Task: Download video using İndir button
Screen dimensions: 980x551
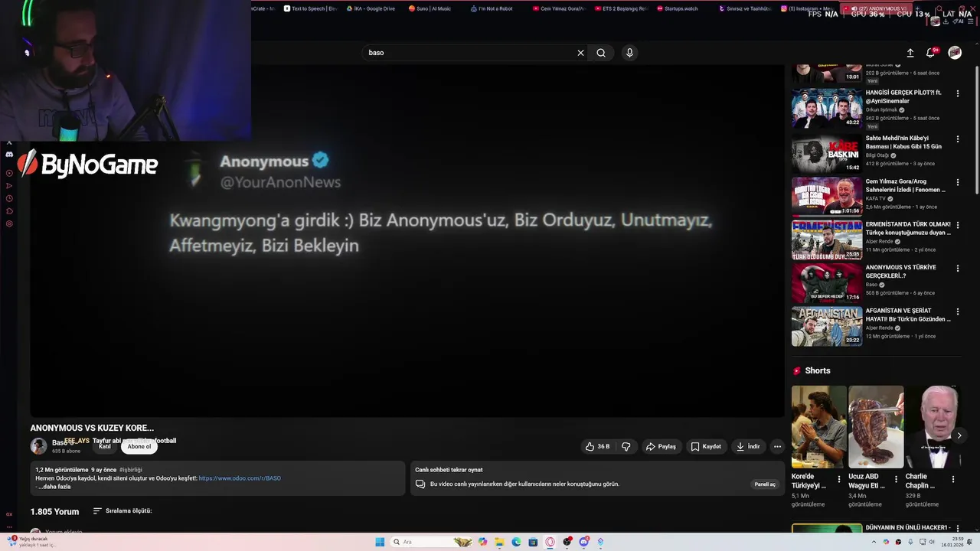Action: (748, 447)
